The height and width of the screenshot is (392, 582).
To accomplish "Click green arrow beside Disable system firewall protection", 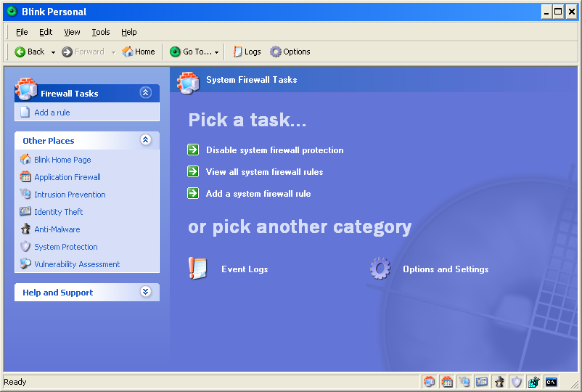I will coord(193,150).
